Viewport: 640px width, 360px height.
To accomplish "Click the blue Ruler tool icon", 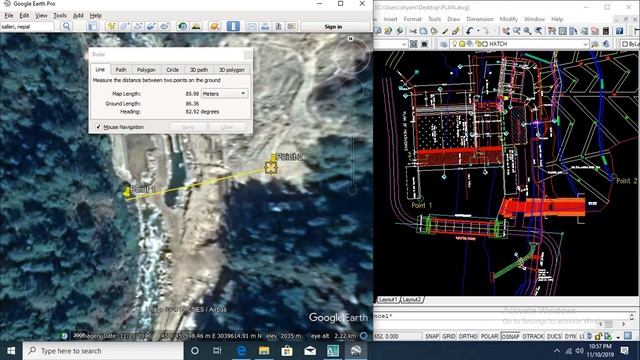I will [233, 27].
